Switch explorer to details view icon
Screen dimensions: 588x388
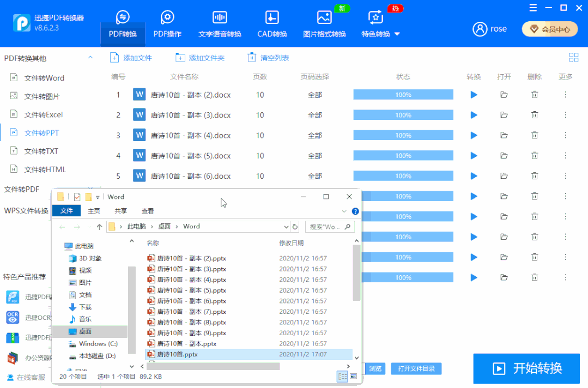coord(342,377)
